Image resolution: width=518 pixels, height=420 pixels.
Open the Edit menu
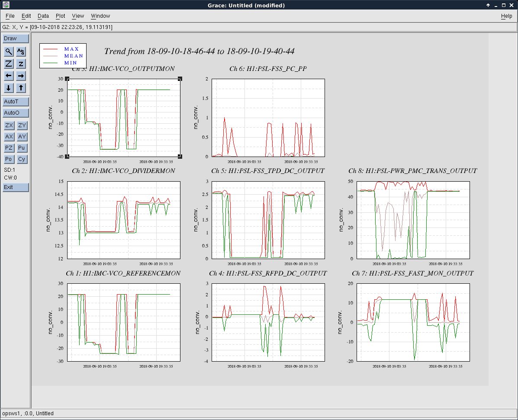point(26,16)
